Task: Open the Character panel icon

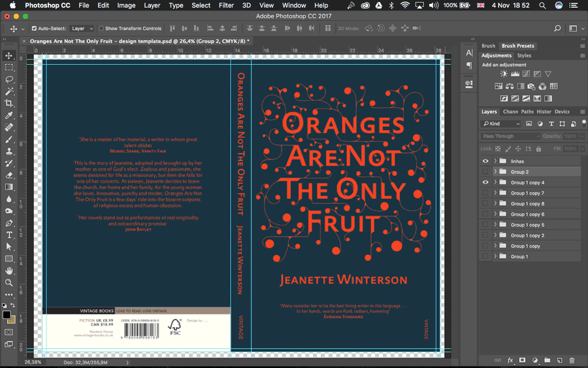Action: click(x=469, y=53)
